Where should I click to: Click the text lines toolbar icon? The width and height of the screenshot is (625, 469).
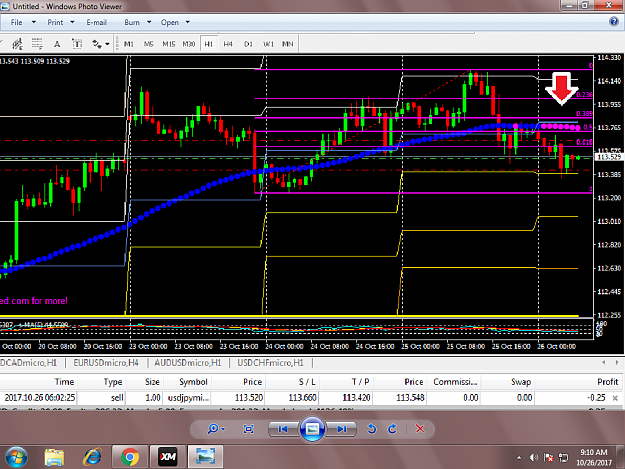37,44
